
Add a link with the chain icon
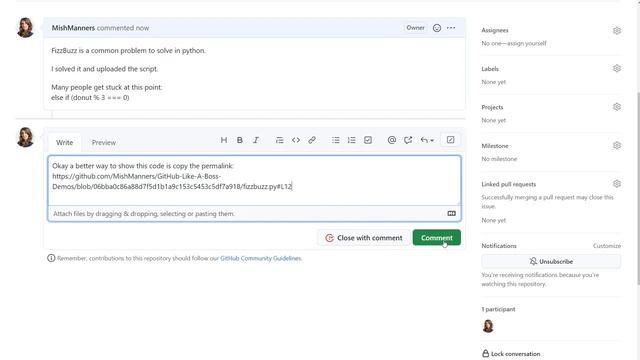[312, 140]
